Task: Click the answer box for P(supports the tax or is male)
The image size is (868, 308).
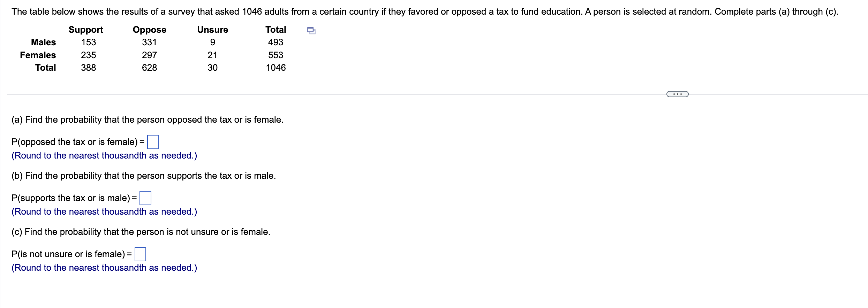Action: [145, 198]
